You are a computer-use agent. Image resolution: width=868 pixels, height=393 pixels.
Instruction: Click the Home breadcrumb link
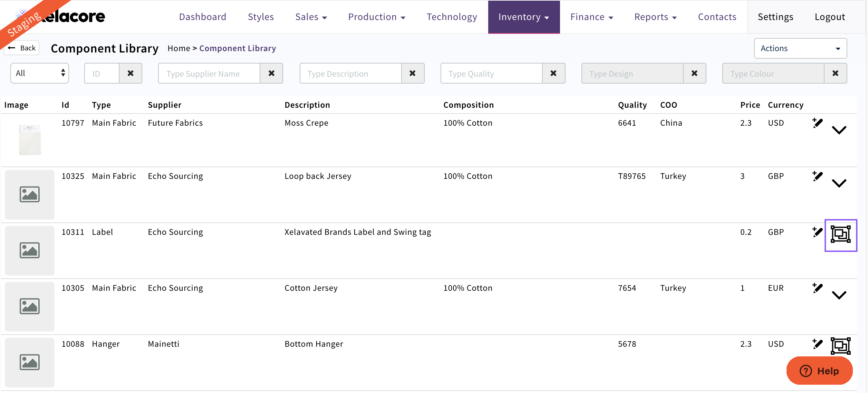point(179,48)
